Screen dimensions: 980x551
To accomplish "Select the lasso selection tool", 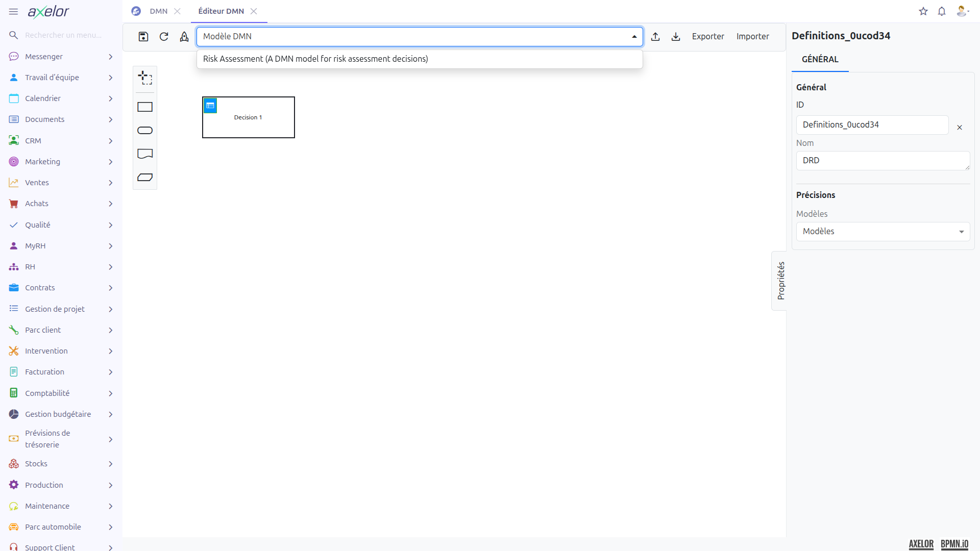I will (145, 78).
